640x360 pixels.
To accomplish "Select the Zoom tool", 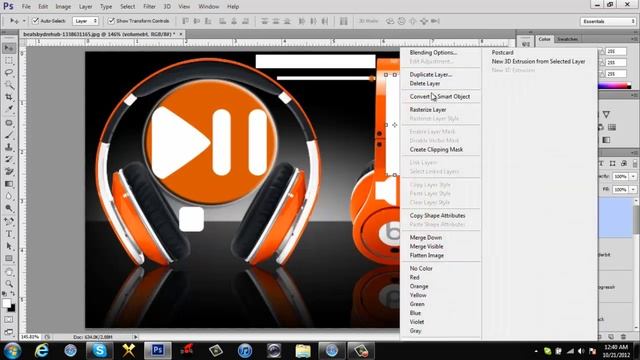I will pyautogui.click(x=9, y=284).
